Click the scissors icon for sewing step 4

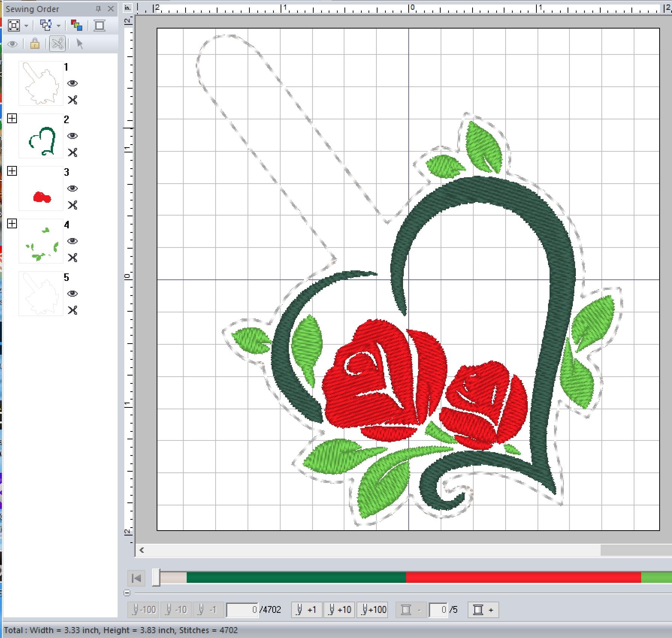(72, 258)
